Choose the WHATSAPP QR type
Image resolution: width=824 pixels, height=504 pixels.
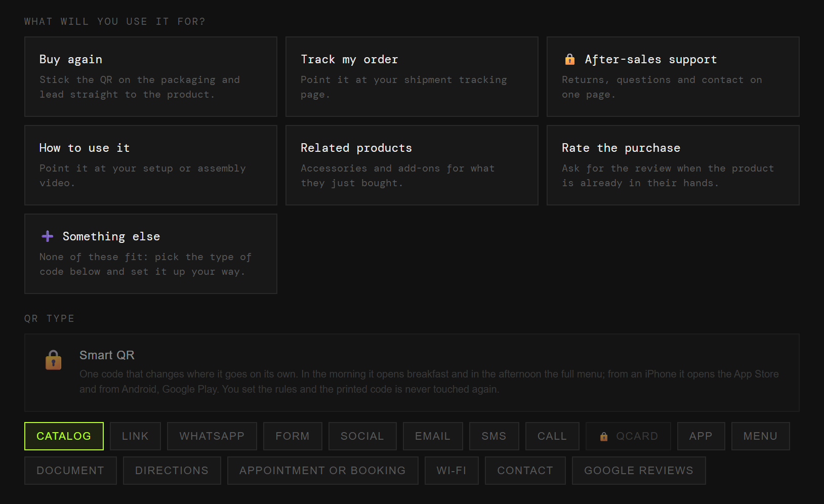[x=212, y=436]
